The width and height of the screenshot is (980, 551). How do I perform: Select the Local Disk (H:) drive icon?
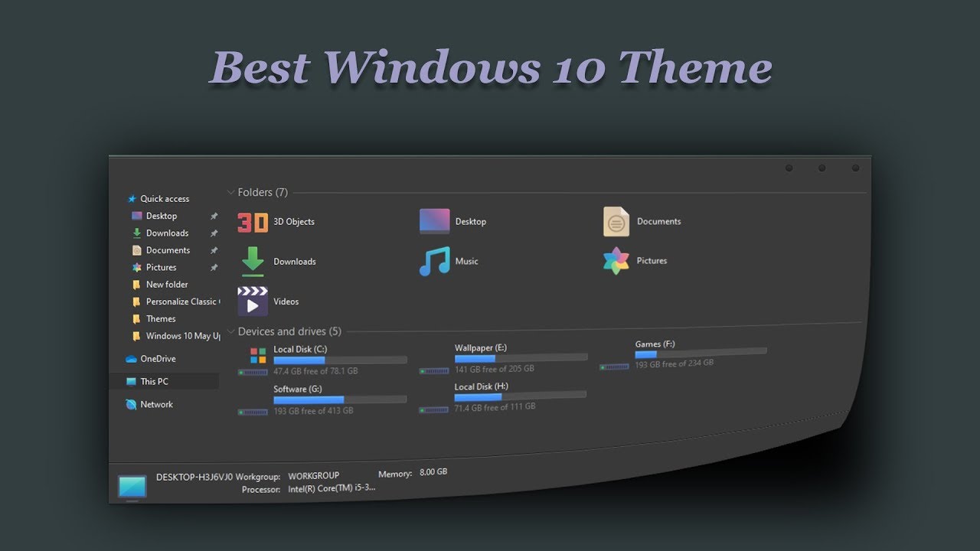433,409
